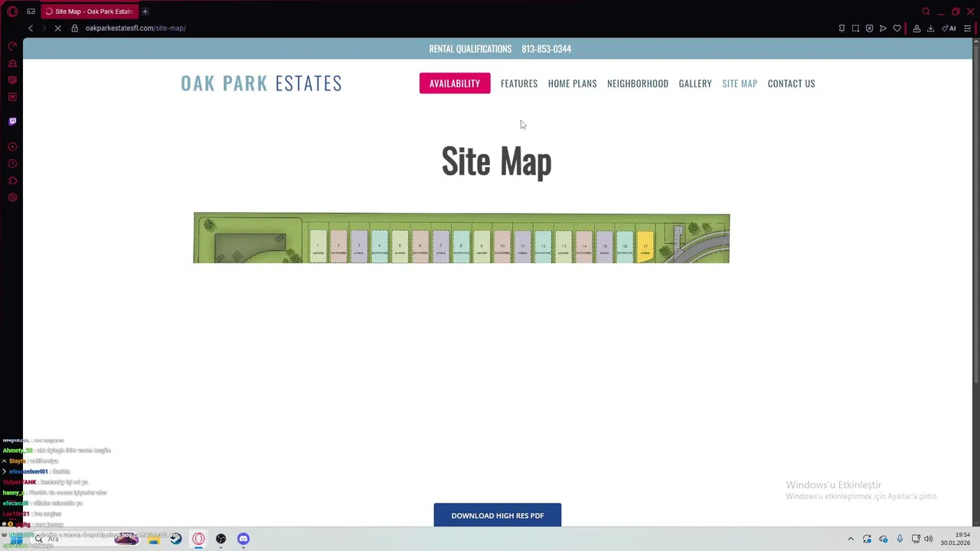980x551 pixels.
Task: Open GX Corner gamepad icon
Action: tap(31, 11)
